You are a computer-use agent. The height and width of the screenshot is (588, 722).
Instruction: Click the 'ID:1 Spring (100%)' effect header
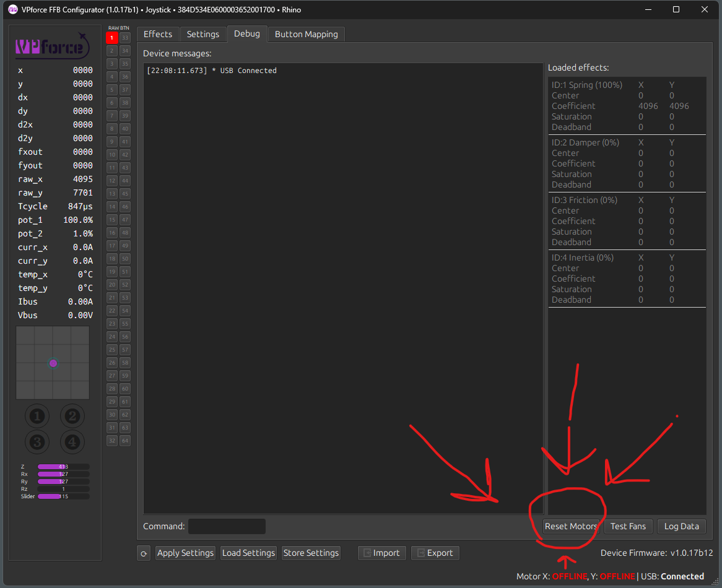pyautogui.click(x=587, y=85)
